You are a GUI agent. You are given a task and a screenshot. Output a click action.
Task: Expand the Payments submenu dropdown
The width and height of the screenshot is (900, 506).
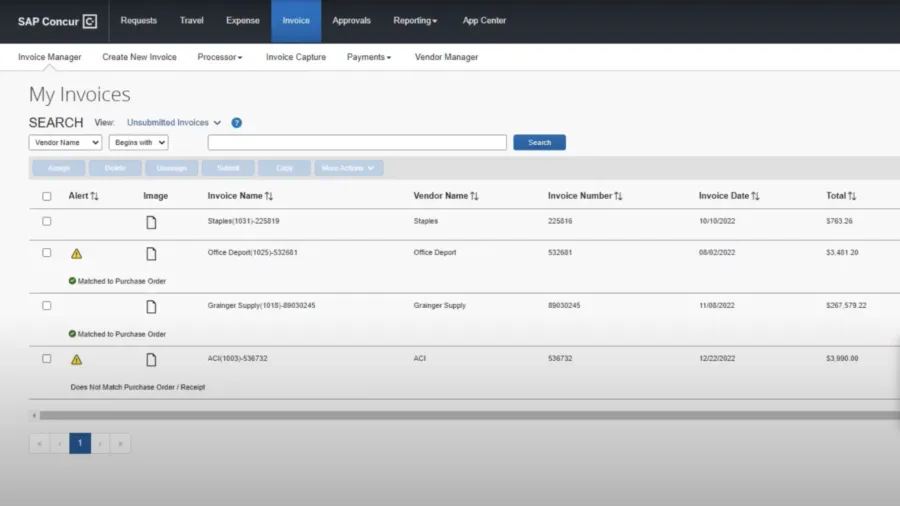pyautogui.click(x=369, y=57)
